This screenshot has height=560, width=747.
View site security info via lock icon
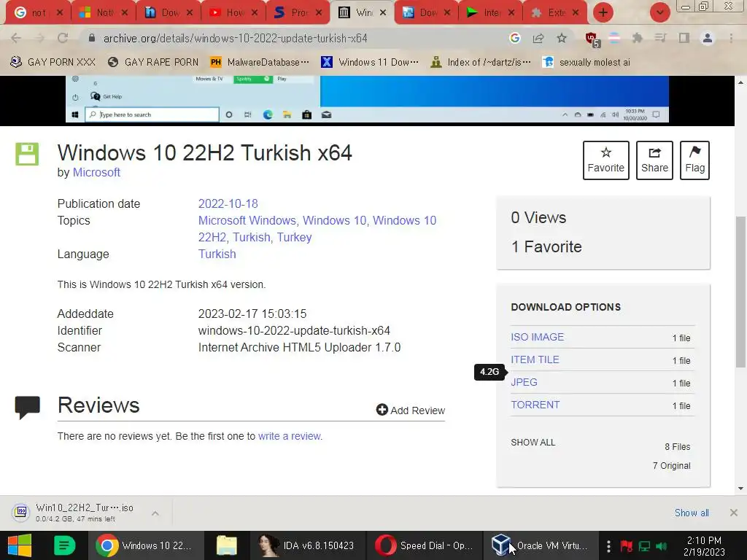coord(91,38)
